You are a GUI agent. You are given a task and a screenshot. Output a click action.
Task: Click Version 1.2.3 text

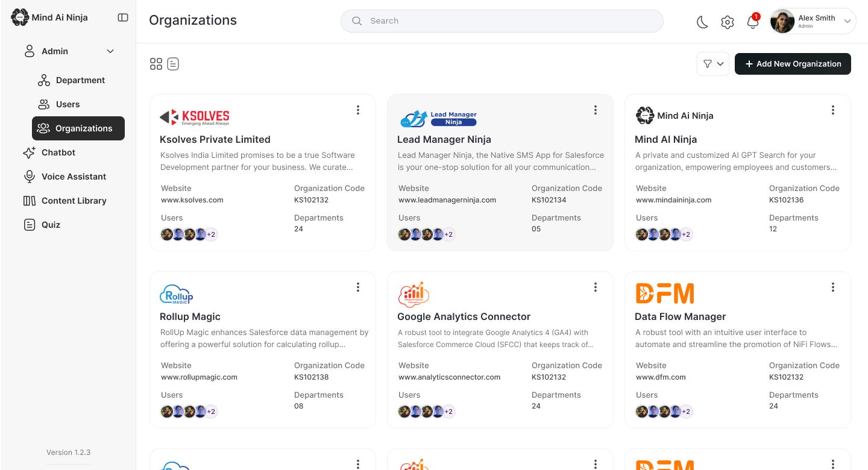click(x=69, y=453)
